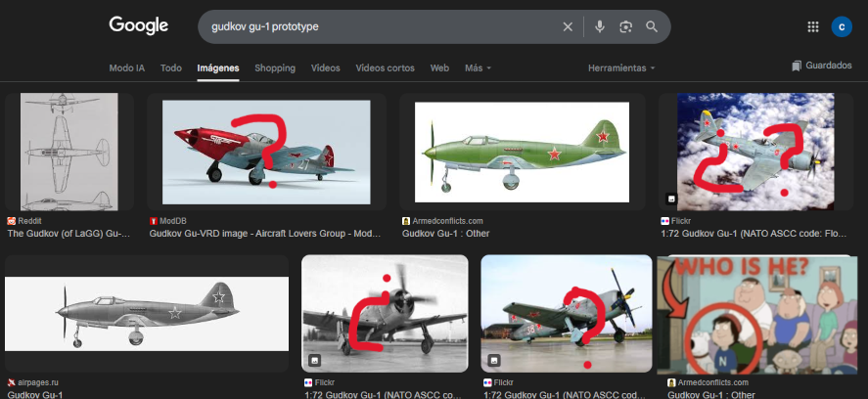Viewport: 868px width, 399px height.
Task: Switch to the Modo IA tab
Action: 127,68
